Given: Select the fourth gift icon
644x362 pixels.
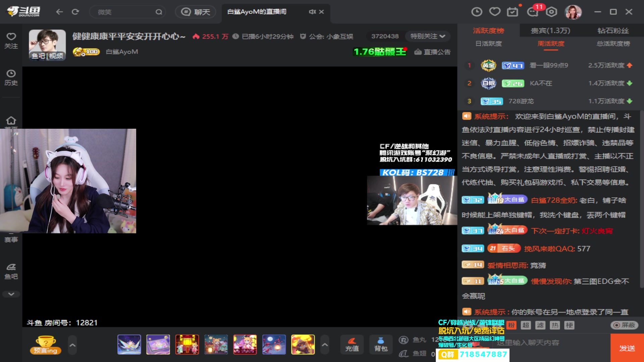Looking at the screenshot, I should coord(216,345).
